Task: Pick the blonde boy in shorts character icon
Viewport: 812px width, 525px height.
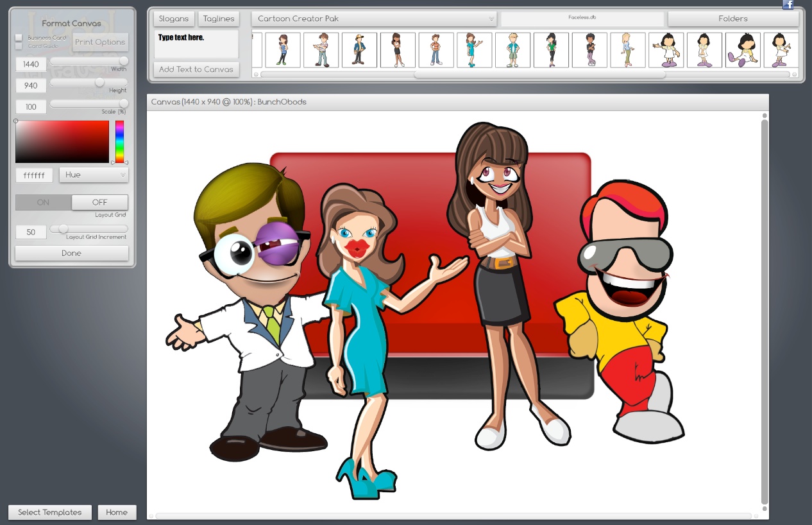Action: pyautogui.click(x=512, y=49)
